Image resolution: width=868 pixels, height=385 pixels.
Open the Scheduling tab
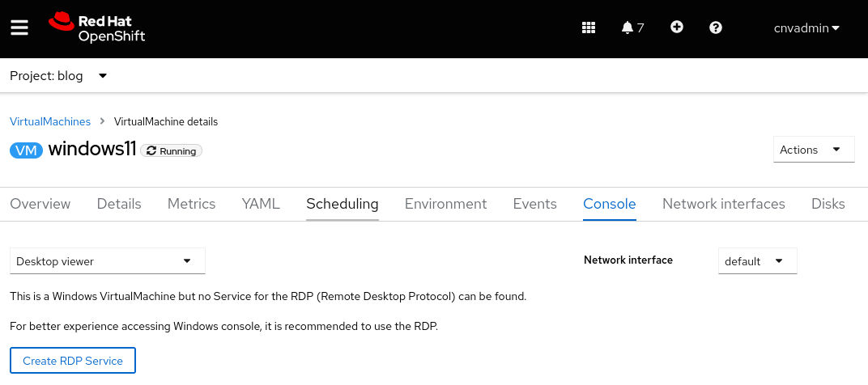tap(343, 204)
